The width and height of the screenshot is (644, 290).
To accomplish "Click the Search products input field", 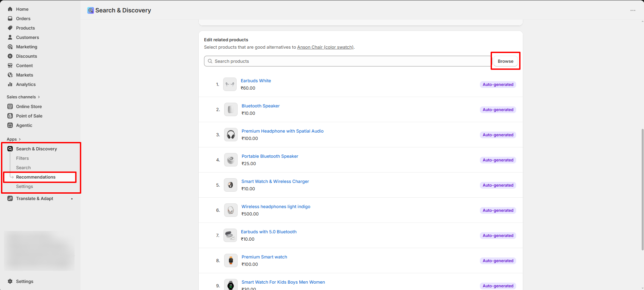I will tap(348, 61).
